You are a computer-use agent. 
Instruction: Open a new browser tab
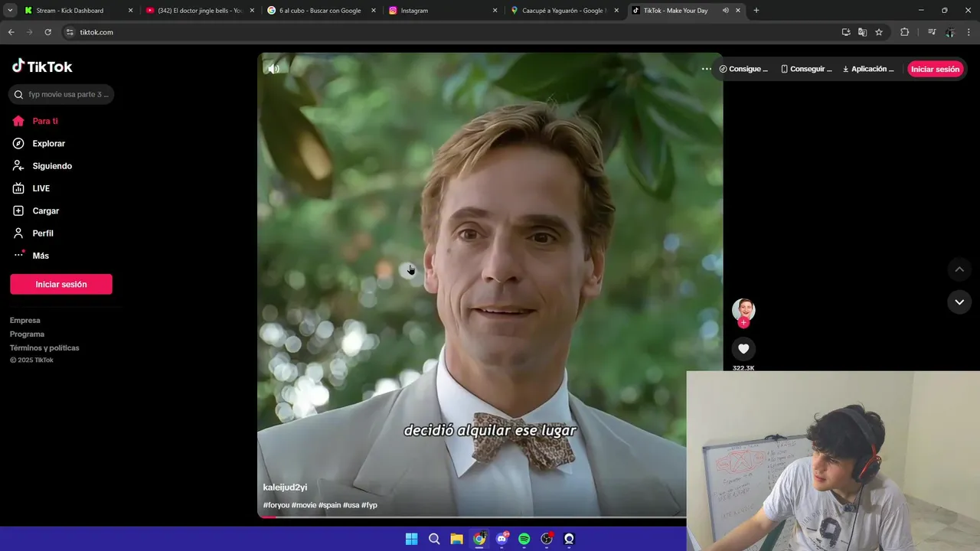pyautogui.click(x=756, y=11)
